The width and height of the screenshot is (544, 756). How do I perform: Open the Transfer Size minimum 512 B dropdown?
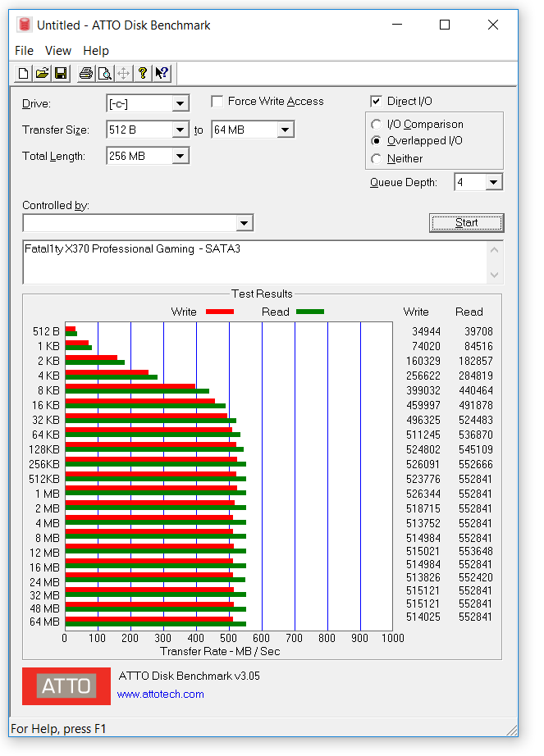[180, 130]
